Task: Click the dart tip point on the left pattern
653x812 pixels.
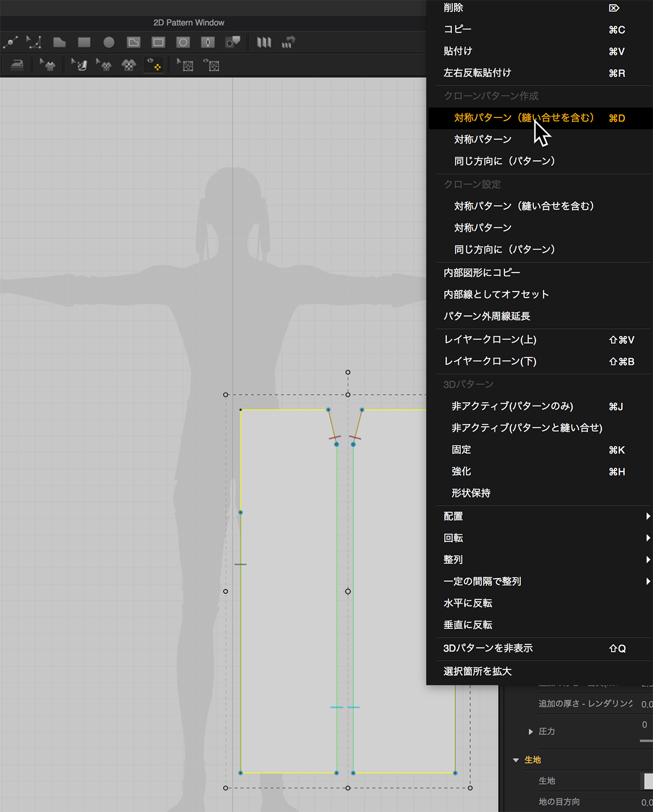Action: [x=336, y=444]
